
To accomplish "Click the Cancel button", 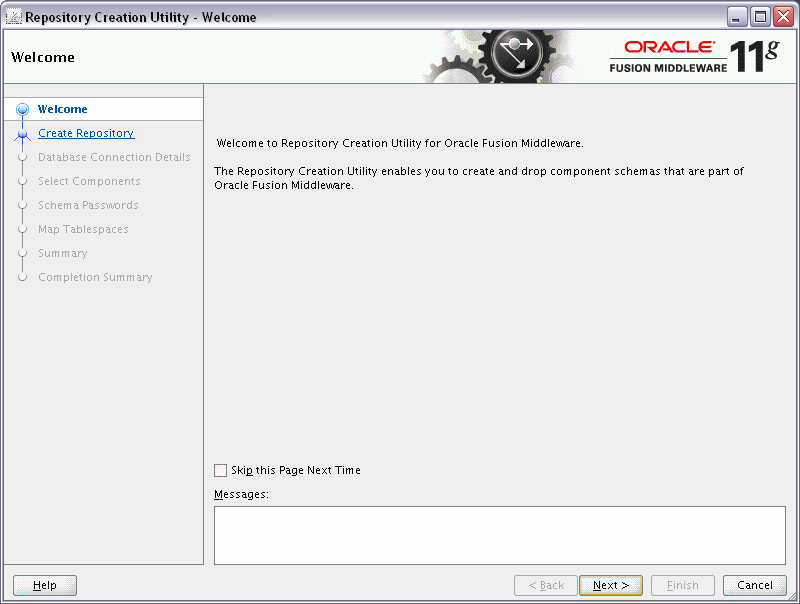I will coord(754,585).
